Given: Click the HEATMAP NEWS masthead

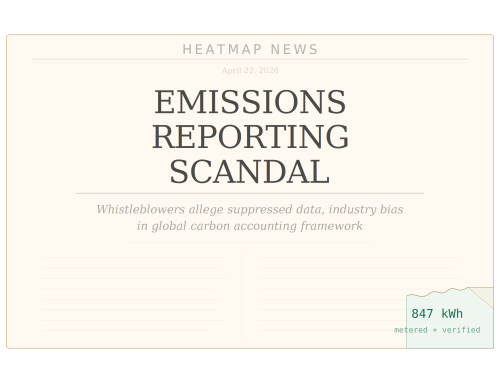Looking at the screenshot, I should tap(250, 50).
